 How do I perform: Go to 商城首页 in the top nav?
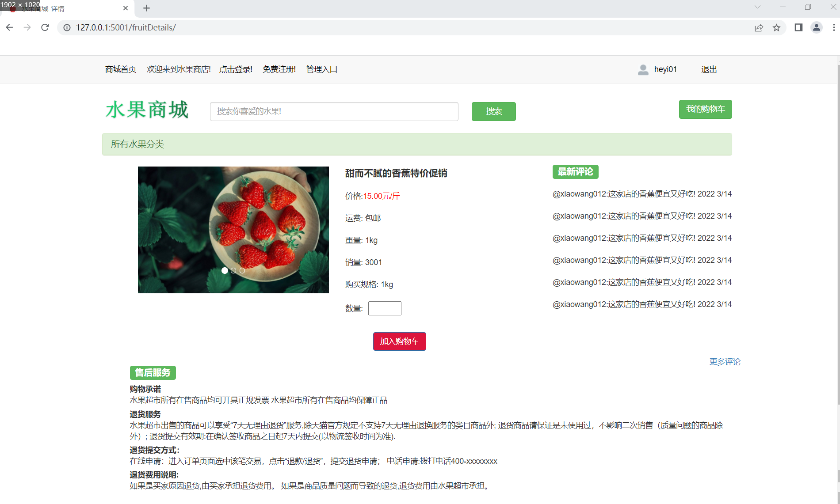[121, 69]
